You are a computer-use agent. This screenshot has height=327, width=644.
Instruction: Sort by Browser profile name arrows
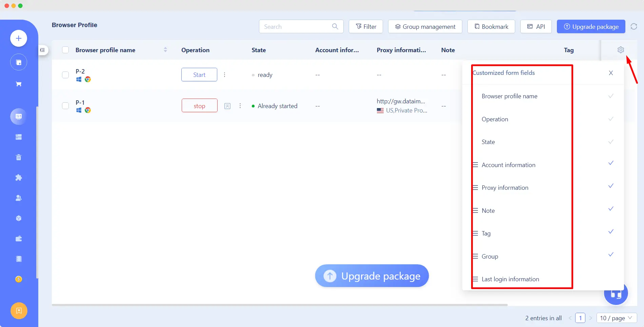(165, 50)
